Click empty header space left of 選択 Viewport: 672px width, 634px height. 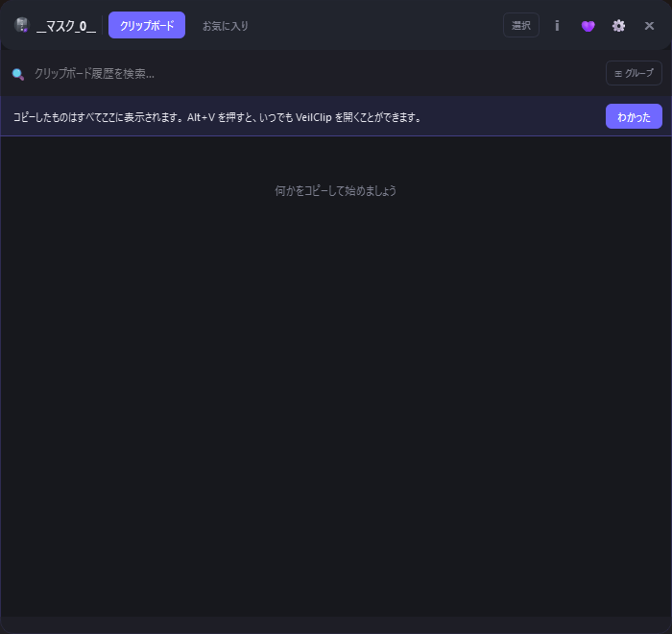[384, 25]
